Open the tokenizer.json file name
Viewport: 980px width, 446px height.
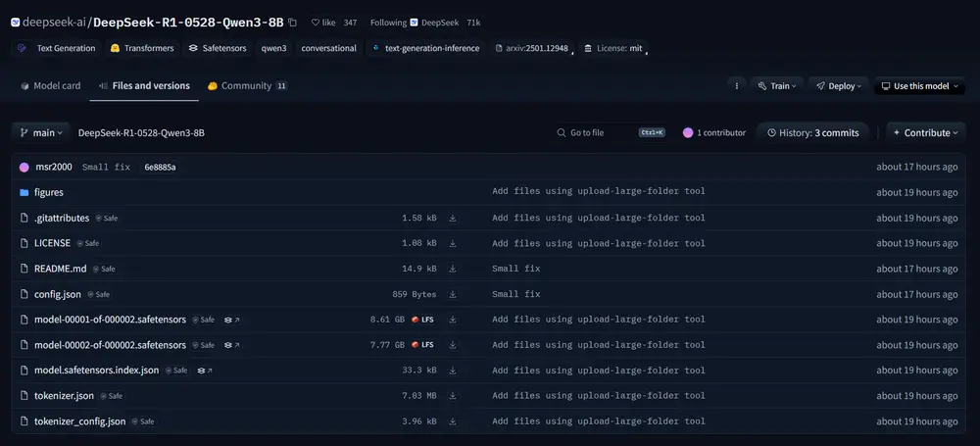tap(65, 396)
